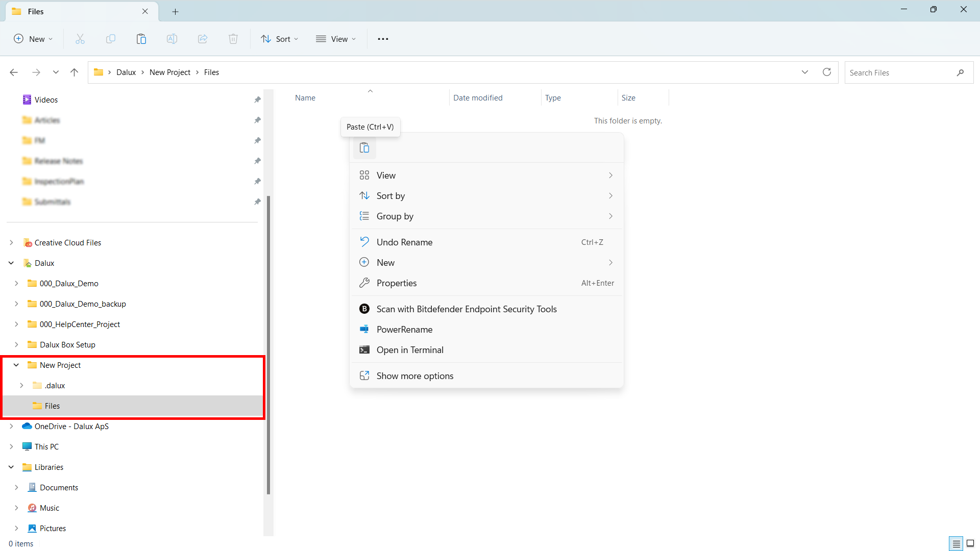Screen dimensions: 980x551
Task: Click the Back navigation arrow
Action: pos(14,72)
